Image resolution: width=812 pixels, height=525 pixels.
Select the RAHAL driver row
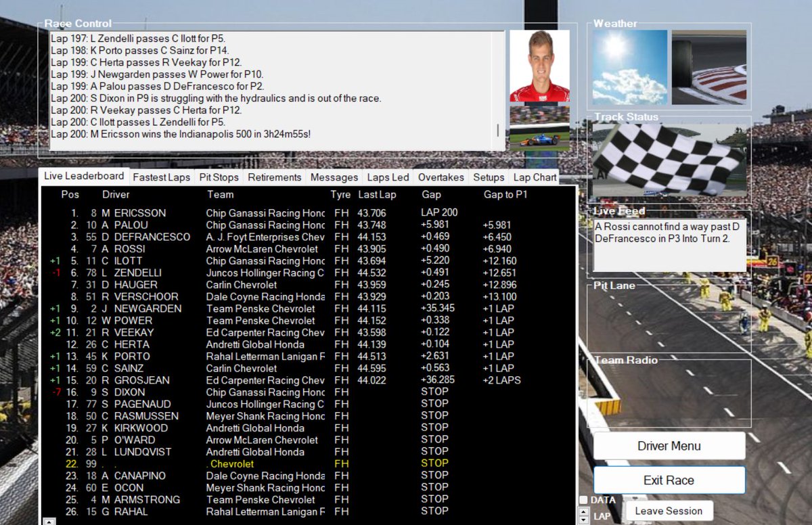tap(308, 512)
